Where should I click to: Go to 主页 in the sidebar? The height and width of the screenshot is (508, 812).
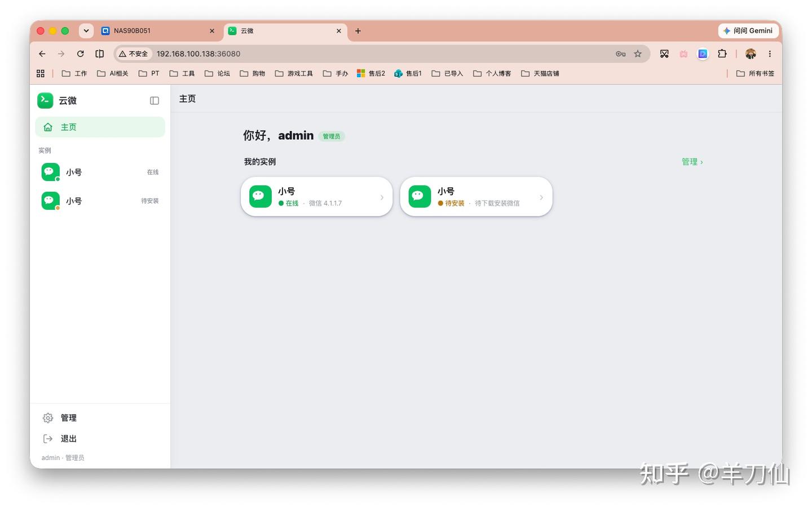coord(100,127)
